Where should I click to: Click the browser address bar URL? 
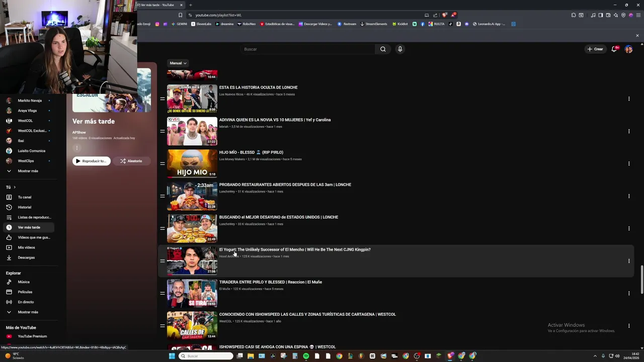218,15
